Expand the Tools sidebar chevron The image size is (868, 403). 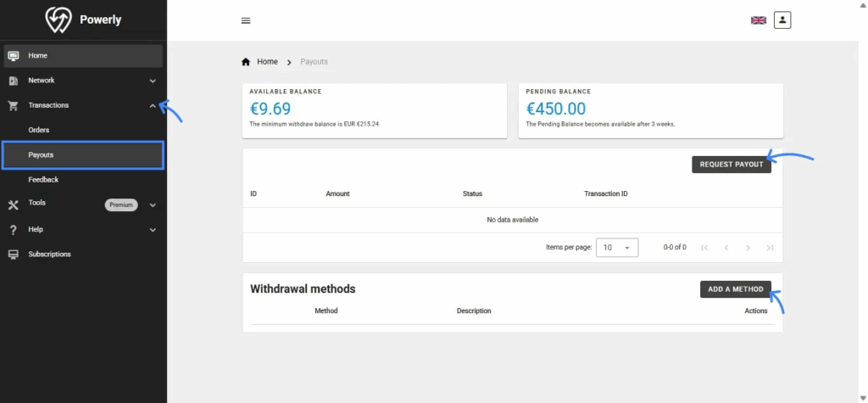153,205
